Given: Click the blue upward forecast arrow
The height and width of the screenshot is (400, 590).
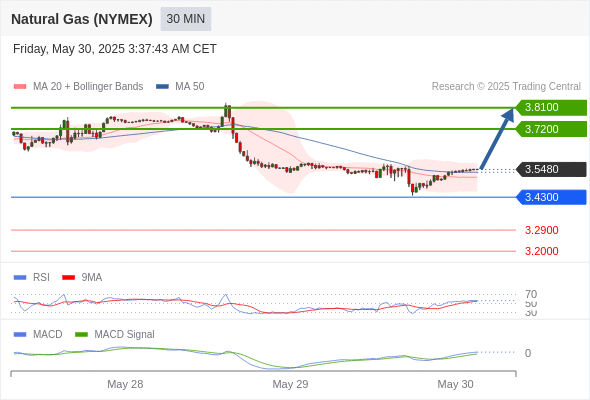Looking at the screenshot, I should pos(497,138).
